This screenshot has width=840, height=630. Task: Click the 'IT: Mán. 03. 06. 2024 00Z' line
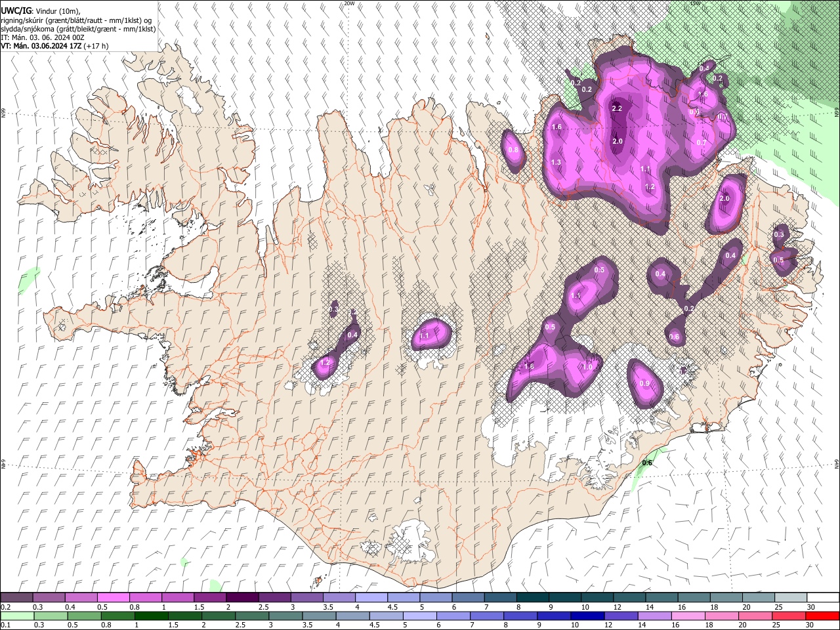(x=43, y=37)
